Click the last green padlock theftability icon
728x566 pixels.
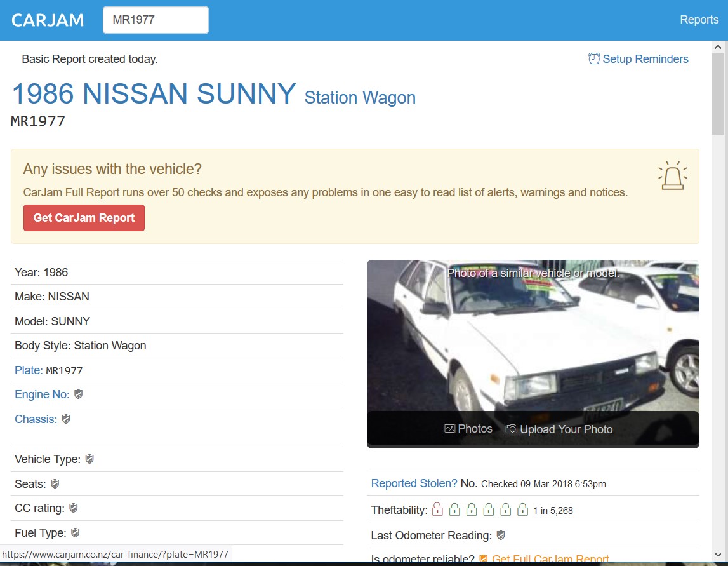[x=523, y=509]
